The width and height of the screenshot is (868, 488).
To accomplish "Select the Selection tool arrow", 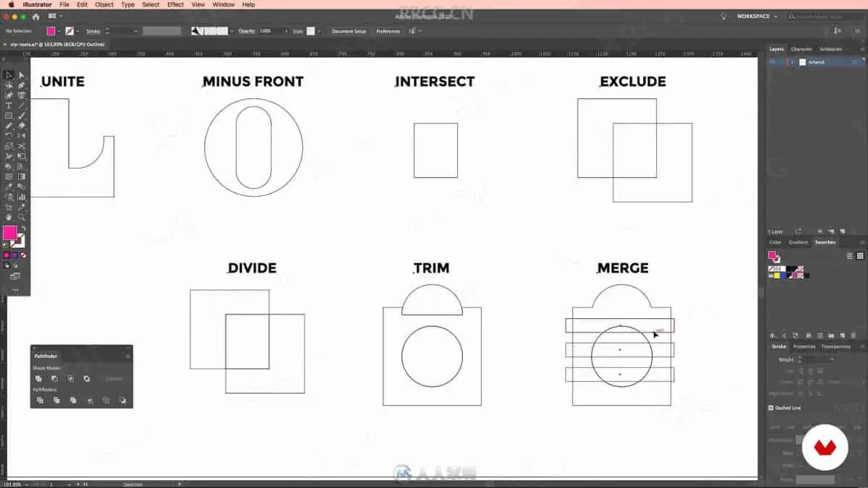I will pyautogui.click(x=9, y=75).
